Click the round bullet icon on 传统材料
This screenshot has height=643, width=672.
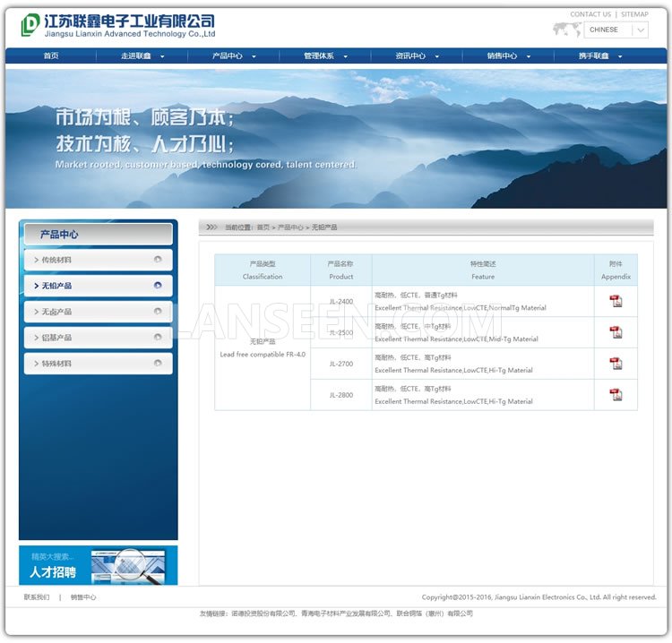click(x=158, y=260)
